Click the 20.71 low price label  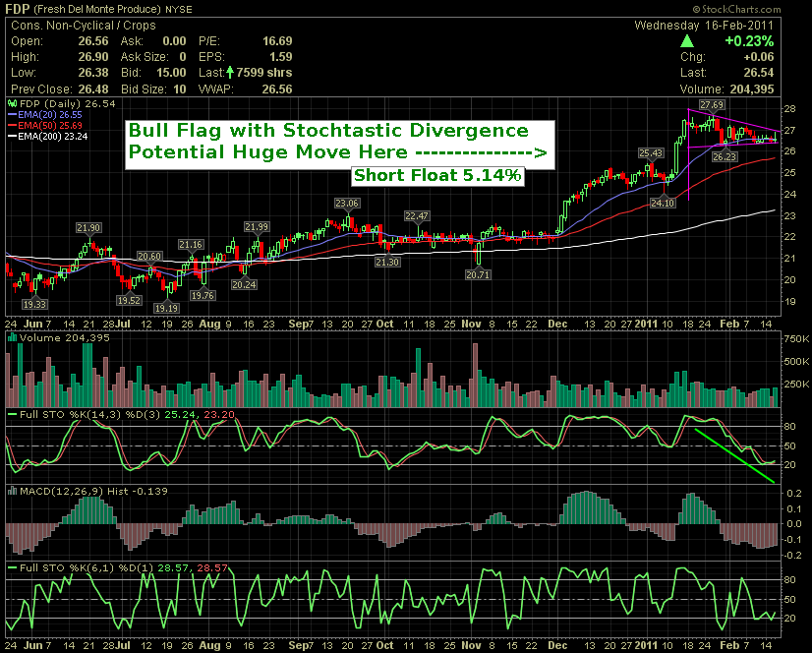tap(478, 274)
